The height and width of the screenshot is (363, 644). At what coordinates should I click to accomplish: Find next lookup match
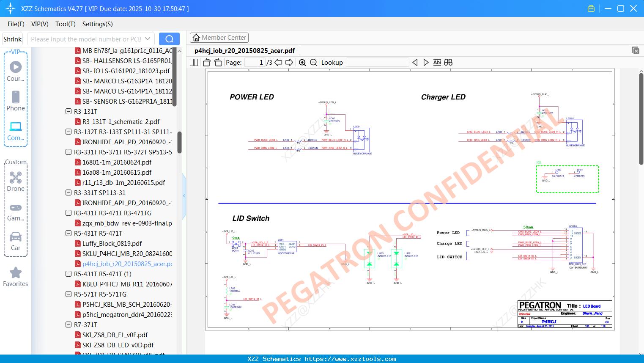tap(426, 63)
